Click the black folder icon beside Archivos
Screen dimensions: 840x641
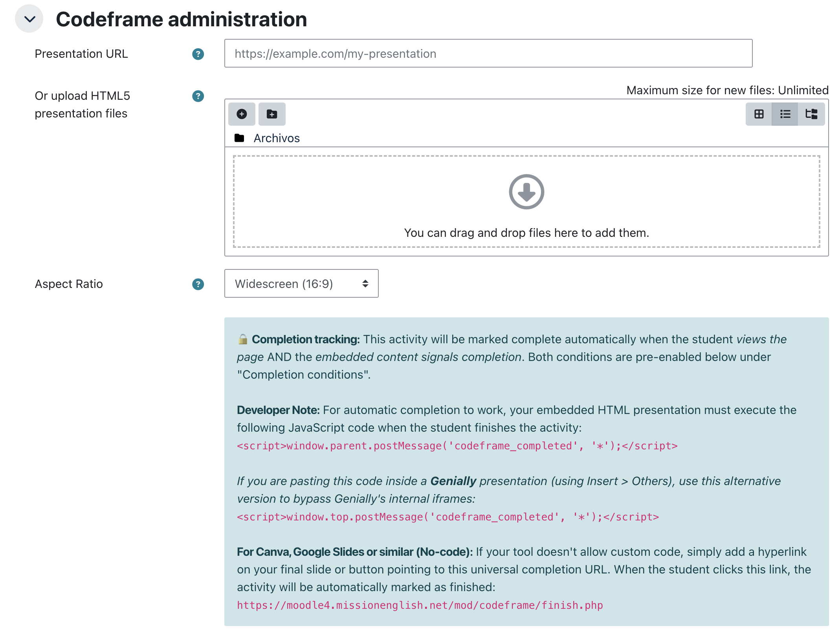[239, 138]
